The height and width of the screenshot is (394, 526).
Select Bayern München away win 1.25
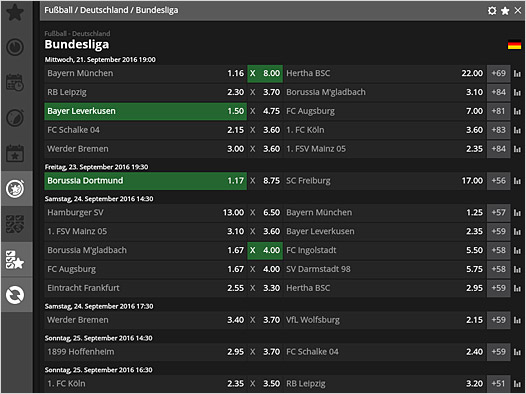[x=385, y=213]
